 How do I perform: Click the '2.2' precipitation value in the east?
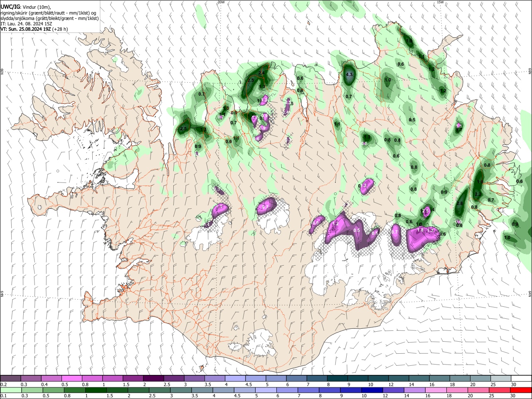tap(478, 195)
